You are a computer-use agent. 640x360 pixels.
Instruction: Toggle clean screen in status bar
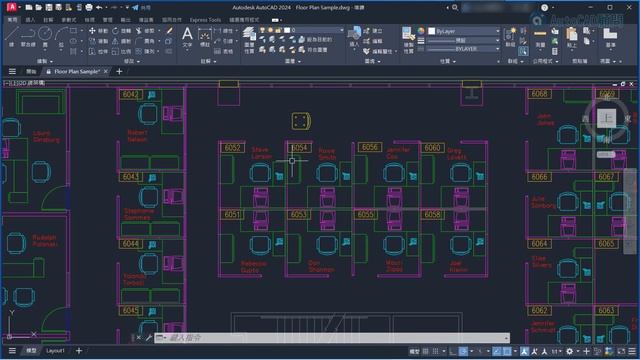point(621,351)
